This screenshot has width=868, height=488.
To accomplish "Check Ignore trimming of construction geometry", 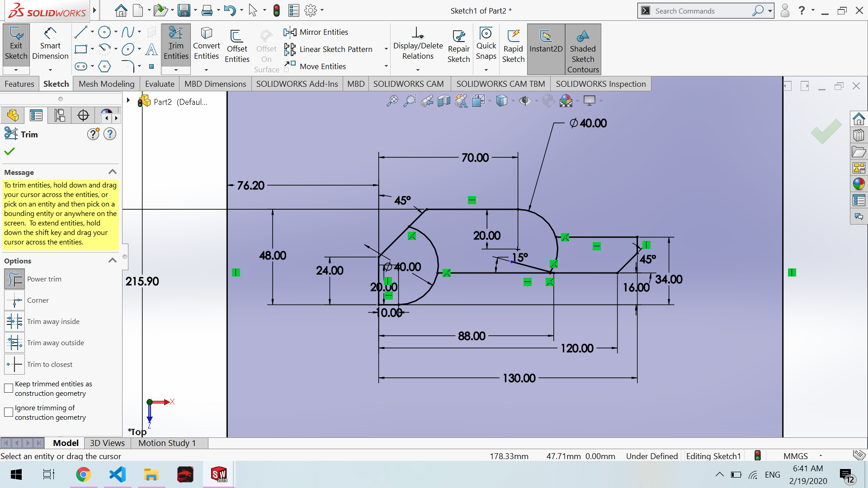I will 9,413.
